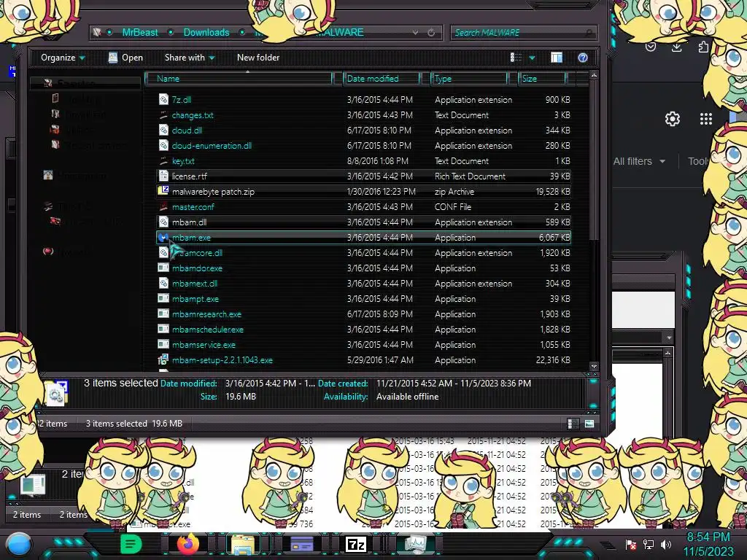The width and height of the screenshot is (747, 560).
Task: Click the Downloads breadcrumb in address bar
Action: click(x=206, y=32)
